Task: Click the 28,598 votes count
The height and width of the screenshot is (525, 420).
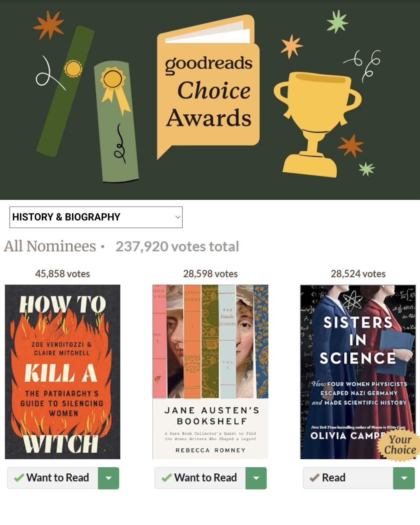Action: pos(210,274)
